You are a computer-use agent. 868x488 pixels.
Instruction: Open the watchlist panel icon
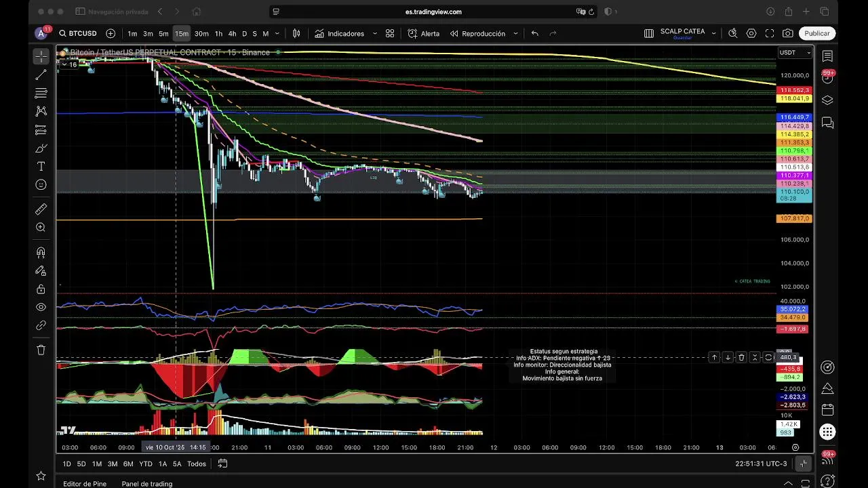[x=827, y=56]
